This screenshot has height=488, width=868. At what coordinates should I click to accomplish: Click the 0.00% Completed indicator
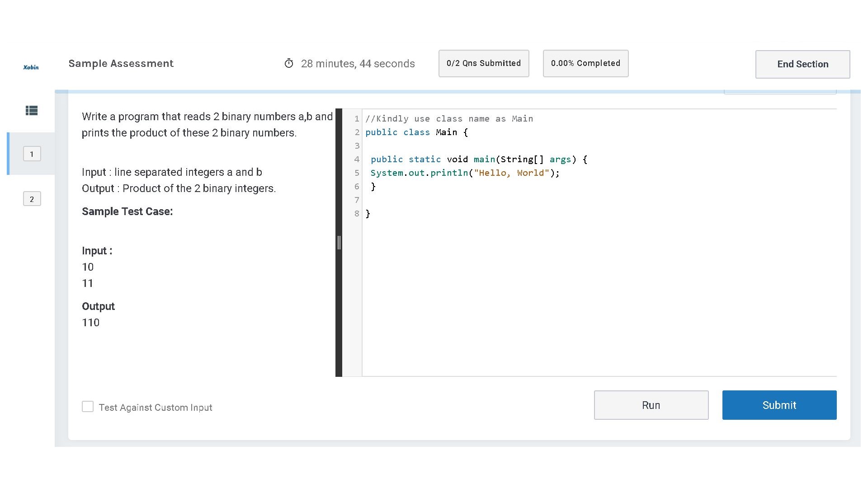pyautogui.click(x=585, y=64)
